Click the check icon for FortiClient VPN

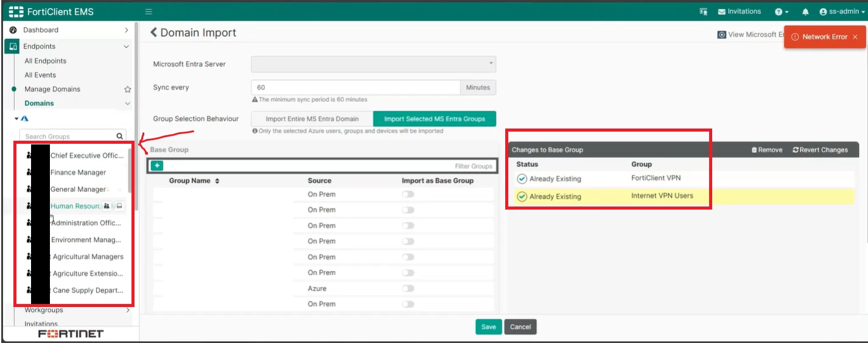pos(522,179)
